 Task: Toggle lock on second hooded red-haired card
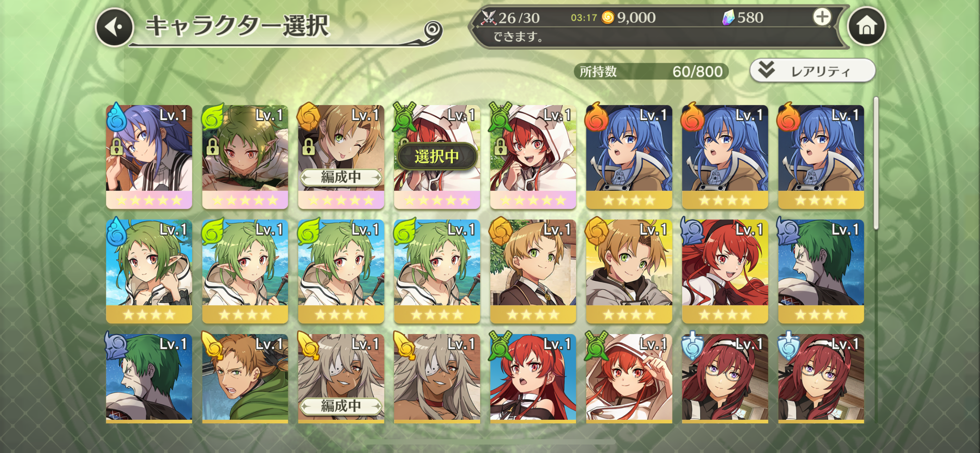point(500,146)
